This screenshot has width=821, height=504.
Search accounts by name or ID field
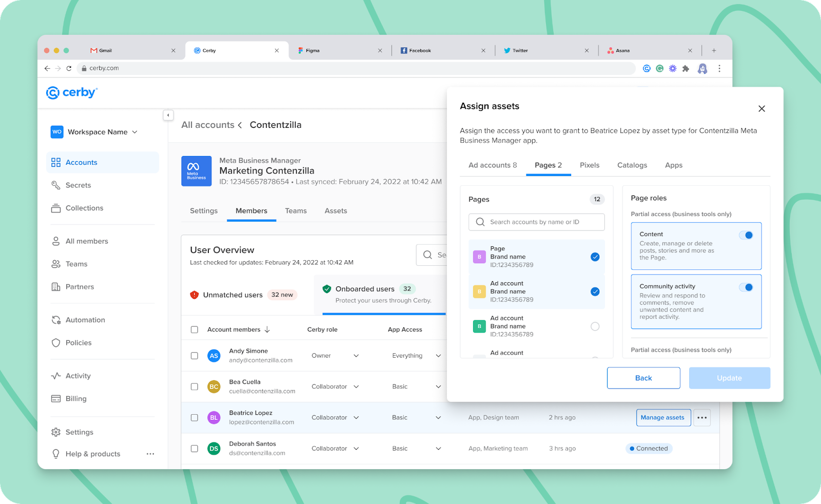tap(537, 222)
